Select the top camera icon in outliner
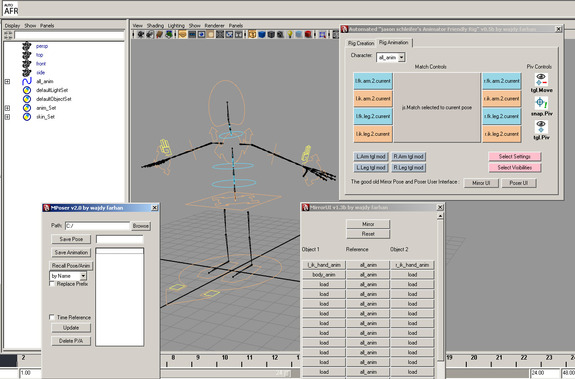This screenshot has height=379, width=575. 26,55
